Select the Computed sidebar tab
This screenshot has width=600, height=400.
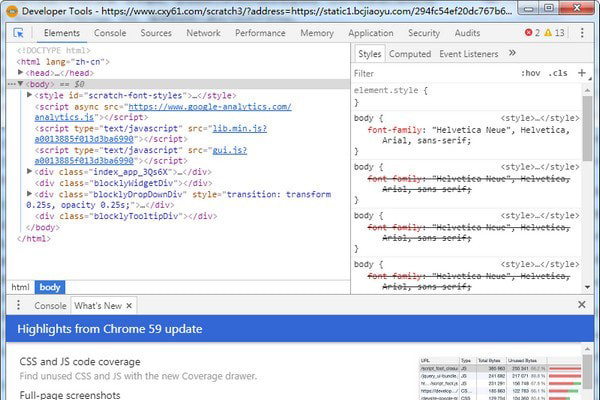tap(410, 54)
